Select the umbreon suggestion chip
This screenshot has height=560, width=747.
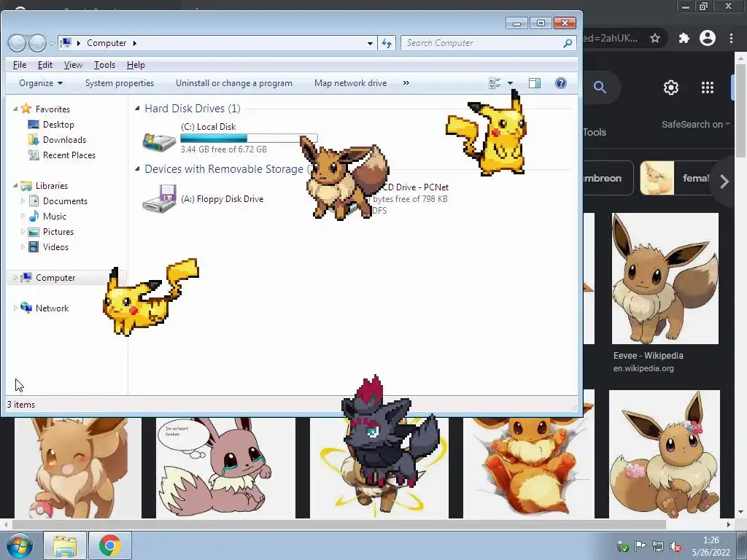[x=608, y=178]
